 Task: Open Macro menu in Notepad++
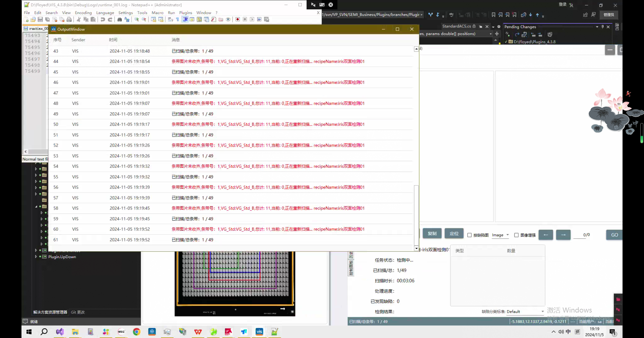pyautogui.click(x=157, y=13)
